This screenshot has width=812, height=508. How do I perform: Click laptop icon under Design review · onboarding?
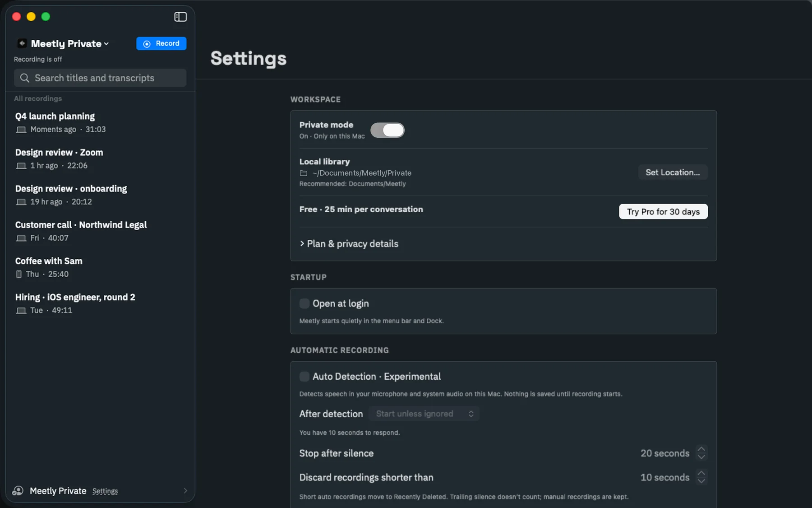pyautogui.click(x=21, y=202)
